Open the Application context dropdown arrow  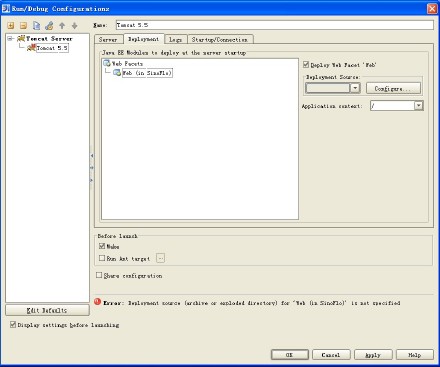(x=419, y=106)
